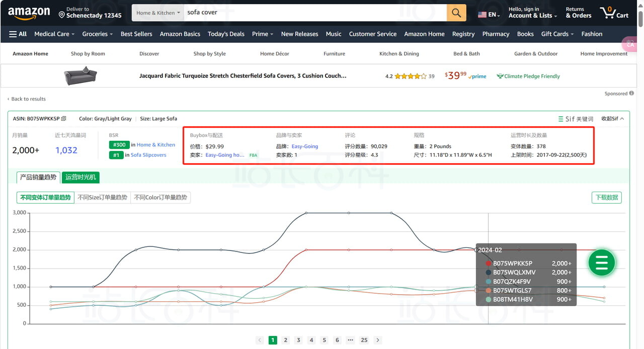Viewport: 644px width, 349px height.
Task: Expand the EN language dropdown
Action: (494, 15)
